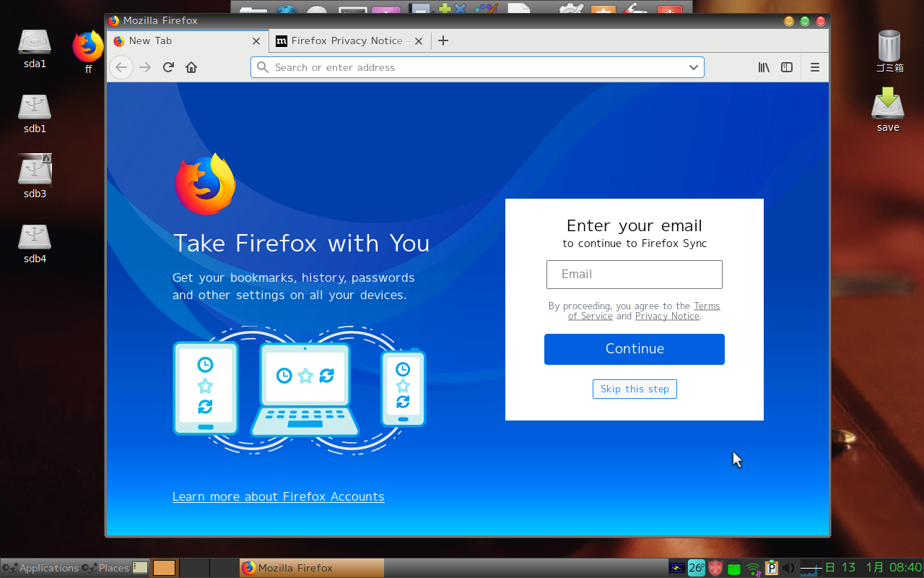Click the date and clock display
The width and height of the screenshot is (924, 578).
[x=873, y=567]
